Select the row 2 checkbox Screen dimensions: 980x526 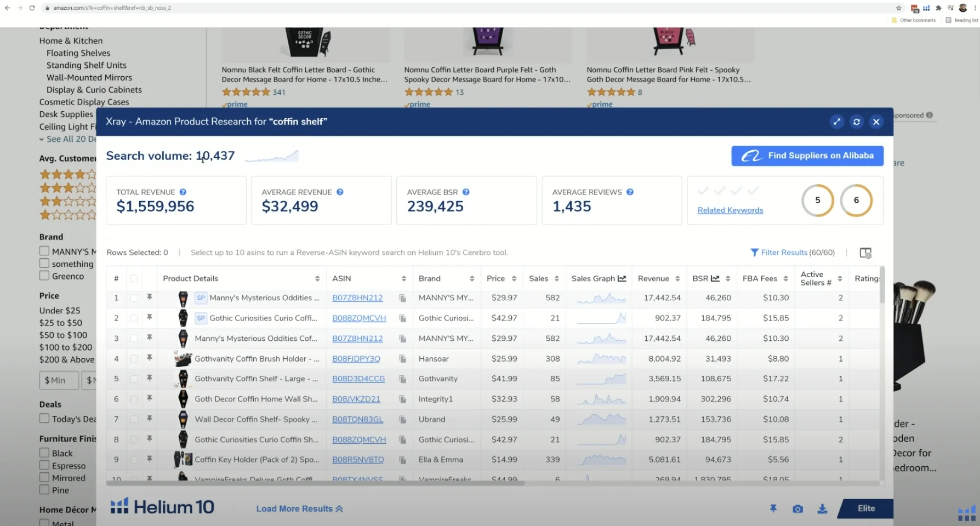(134, 318)
